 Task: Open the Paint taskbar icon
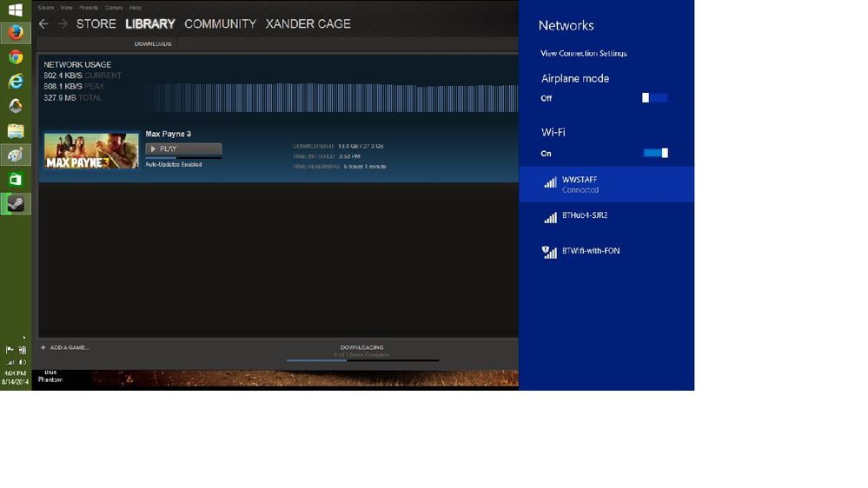click(16, 155)
